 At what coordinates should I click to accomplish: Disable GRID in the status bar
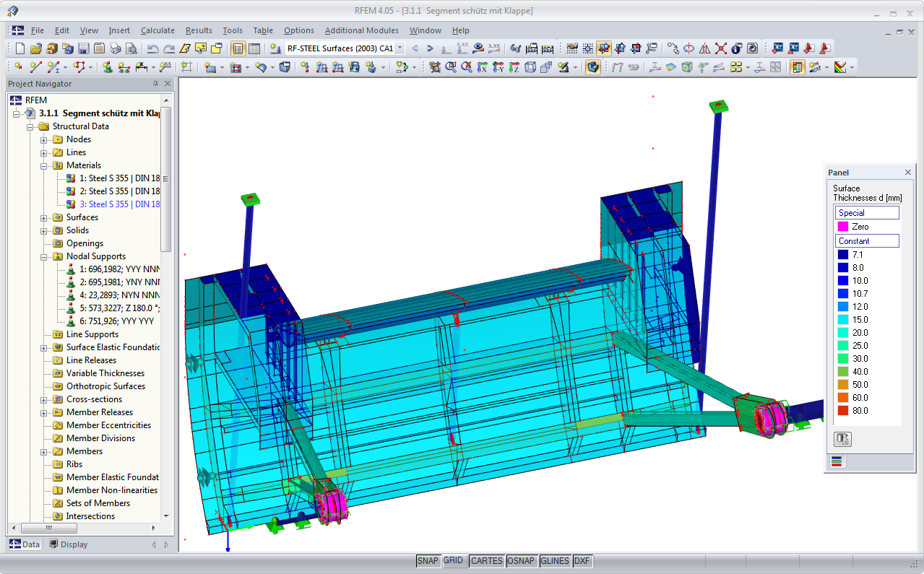click(454, 560)
